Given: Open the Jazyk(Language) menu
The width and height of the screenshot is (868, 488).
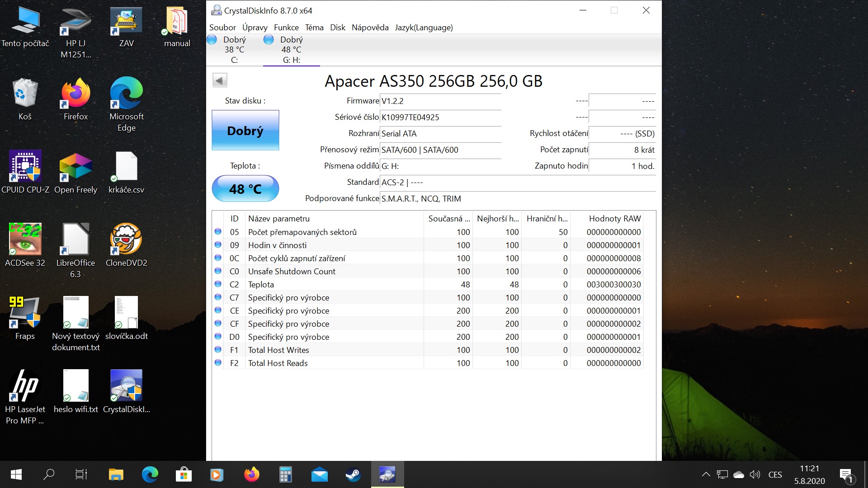Looking at the screenshot, I should pyautogui.click(x=423, y=28).
